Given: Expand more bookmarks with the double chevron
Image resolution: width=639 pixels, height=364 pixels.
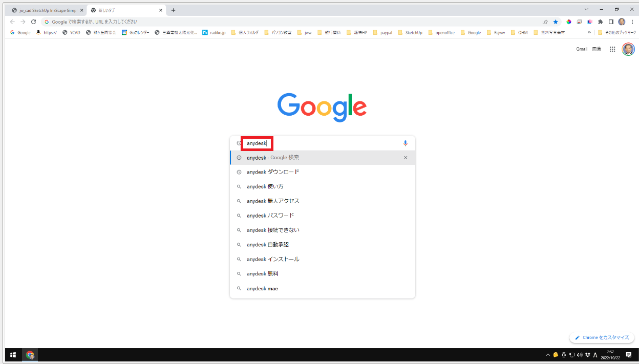Looking at the screenshot, I should [589, 32].
